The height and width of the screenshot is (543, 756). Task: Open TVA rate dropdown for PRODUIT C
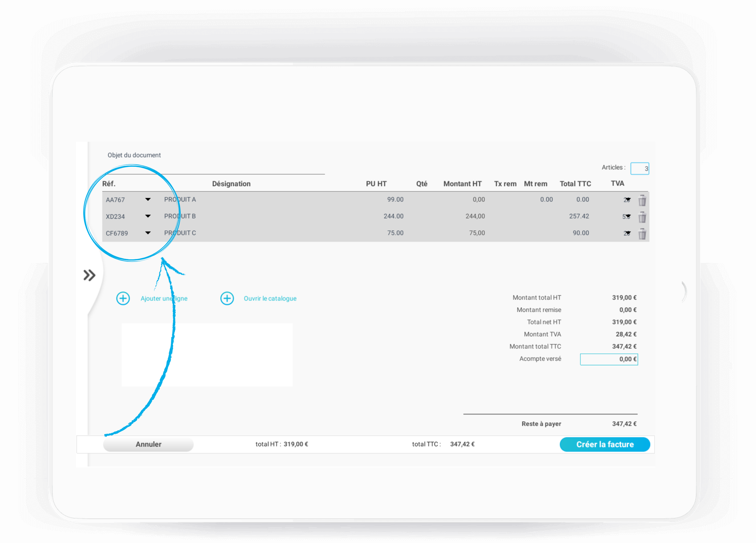627,233
